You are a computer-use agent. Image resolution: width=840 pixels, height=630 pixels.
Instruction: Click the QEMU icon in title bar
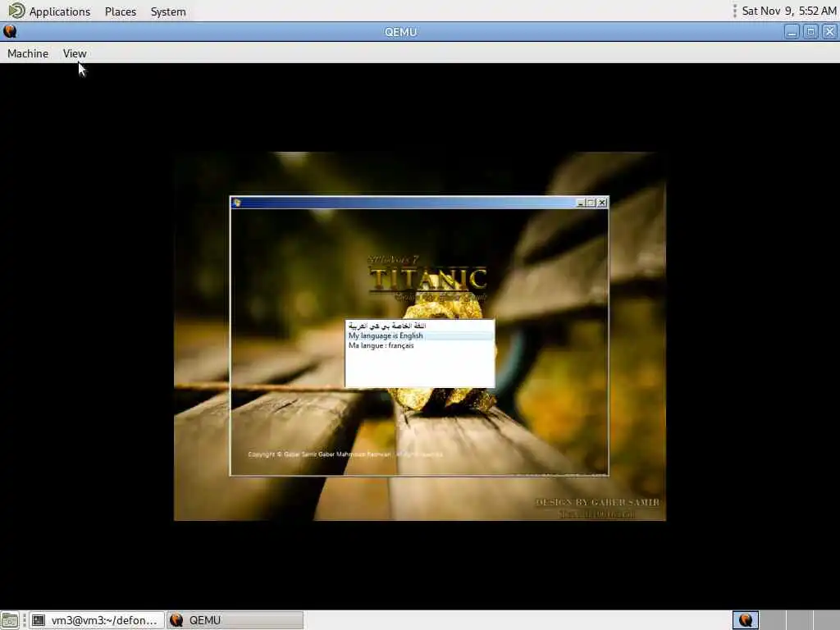(10, 32)
